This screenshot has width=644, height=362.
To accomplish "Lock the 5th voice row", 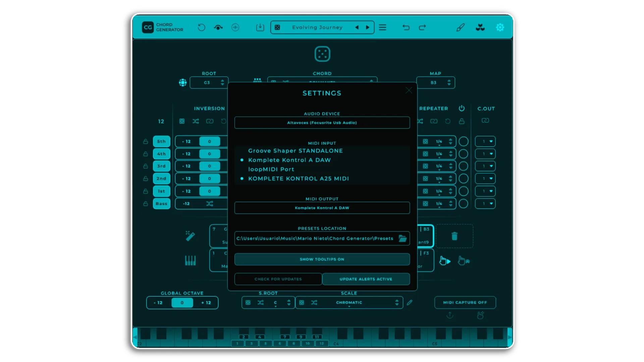I will coord(146,141).
